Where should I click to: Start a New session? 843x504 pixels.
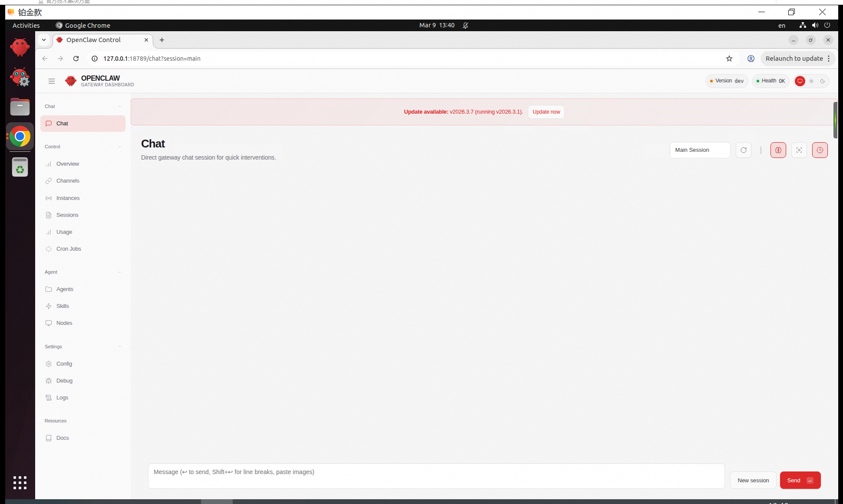pyautogui.click(x=753, y=480)
